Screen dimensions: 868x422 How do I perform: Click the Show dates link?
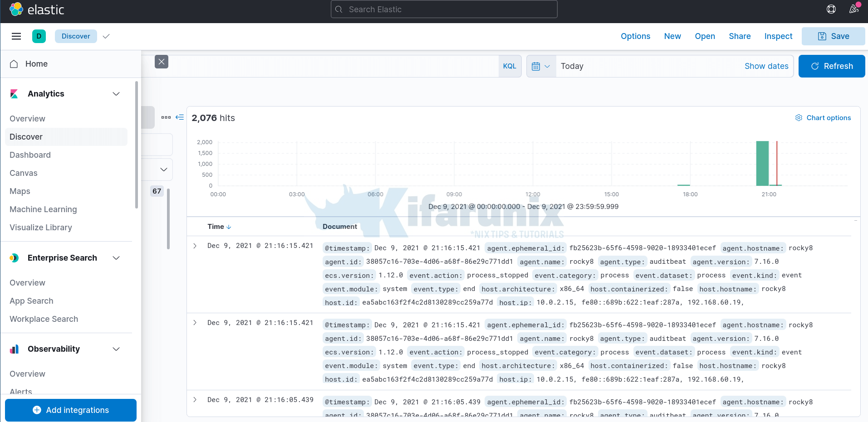(766, 66)
